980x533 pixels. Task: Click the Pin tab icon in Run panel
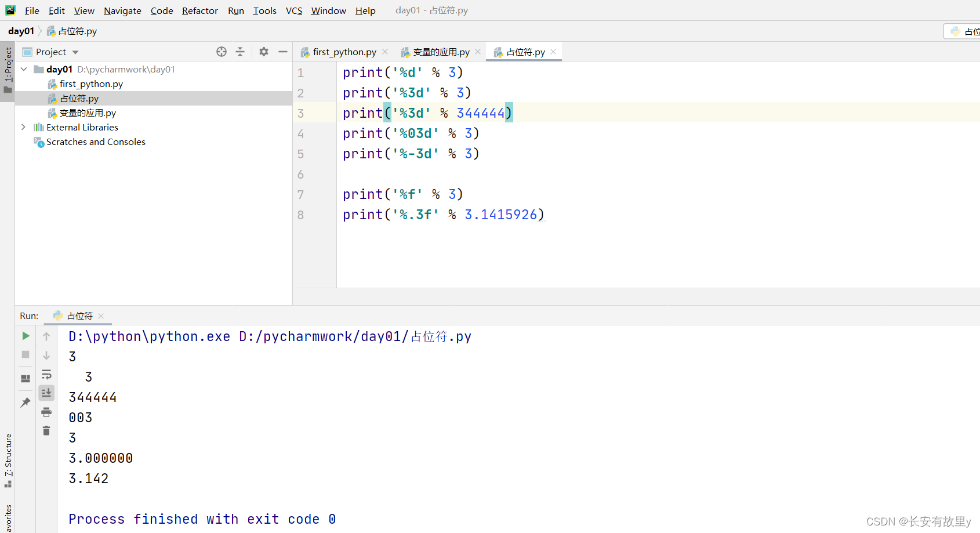(x=26, y=402)
